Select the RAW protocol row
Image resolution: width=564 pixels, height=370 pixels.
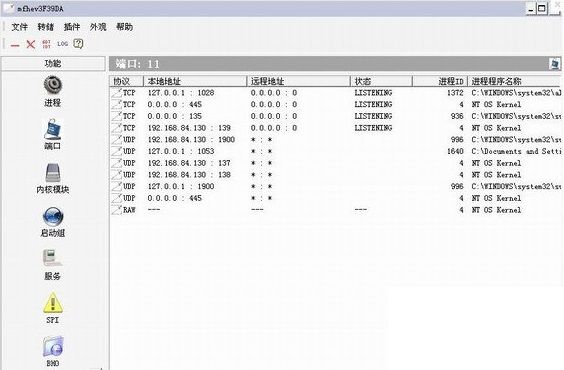336,210
